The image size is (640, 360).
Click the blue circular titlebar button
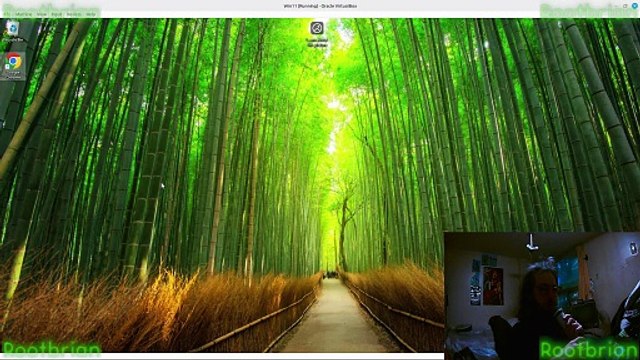click(x=635, y=6)
